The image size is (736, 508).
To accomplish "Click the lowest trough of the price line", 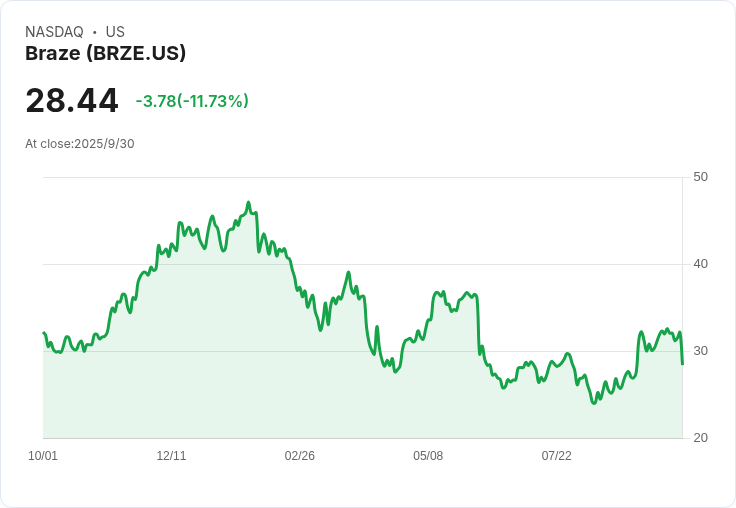I will click(x=595, y=402).
